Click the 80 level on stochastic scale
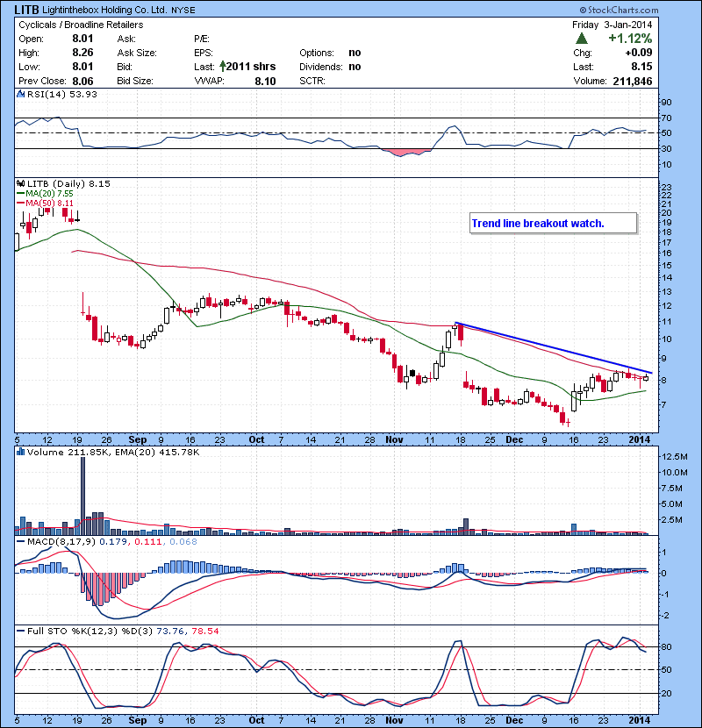The image size is (702, 728). pos(667,646)
